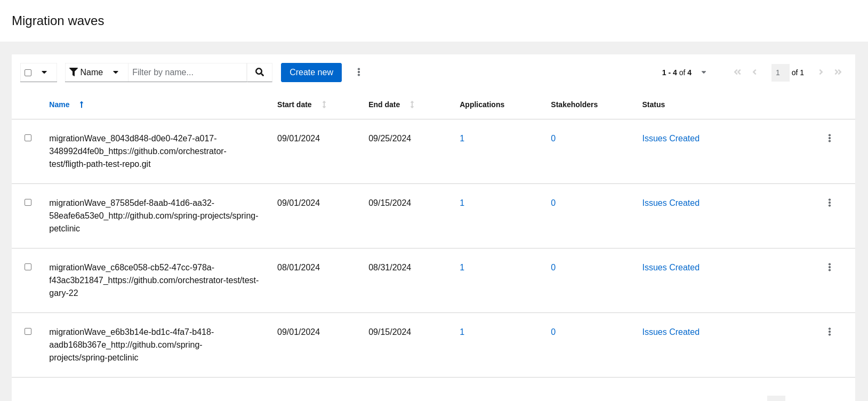
Task: Expand the bulk select dropdown arrow
Action: [x=44, y=73]
